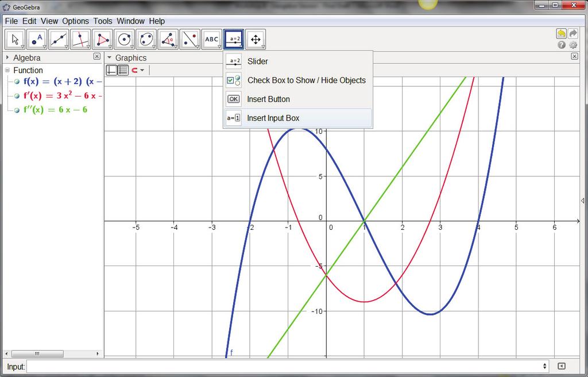Toggle visibility of derivative f'(x)
The image size is (588, 377).
coord(17,96)
